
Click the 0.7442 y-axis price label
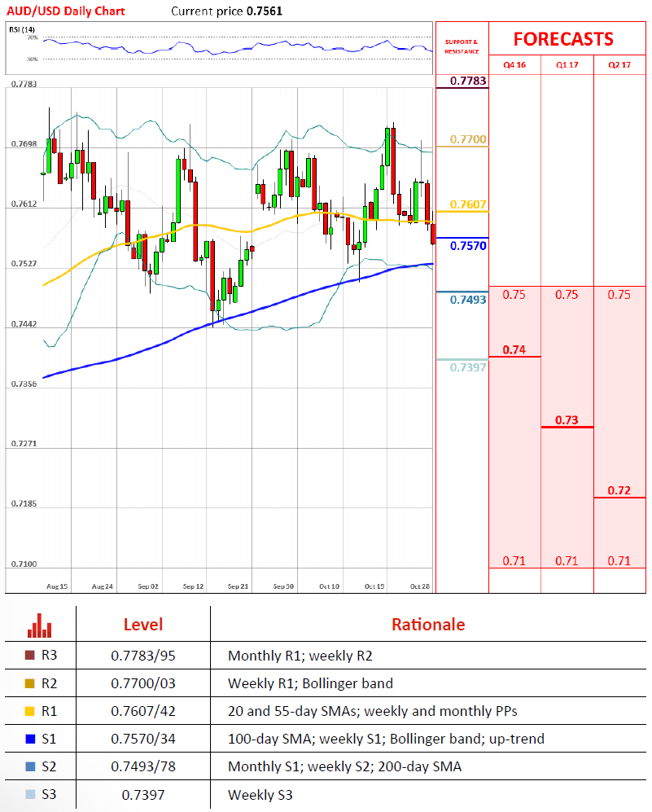[x=24, y=324]
